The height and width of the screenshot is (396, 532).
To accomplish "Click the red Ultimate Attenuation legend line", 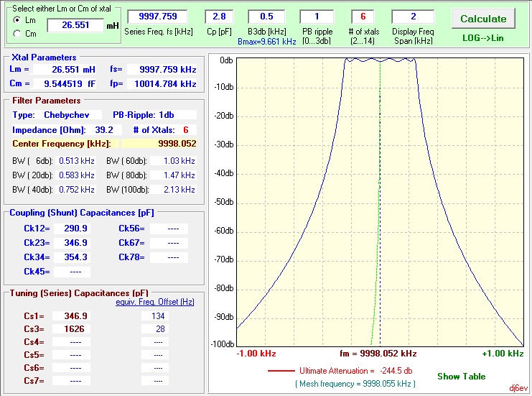I will [x=281, y=371].
